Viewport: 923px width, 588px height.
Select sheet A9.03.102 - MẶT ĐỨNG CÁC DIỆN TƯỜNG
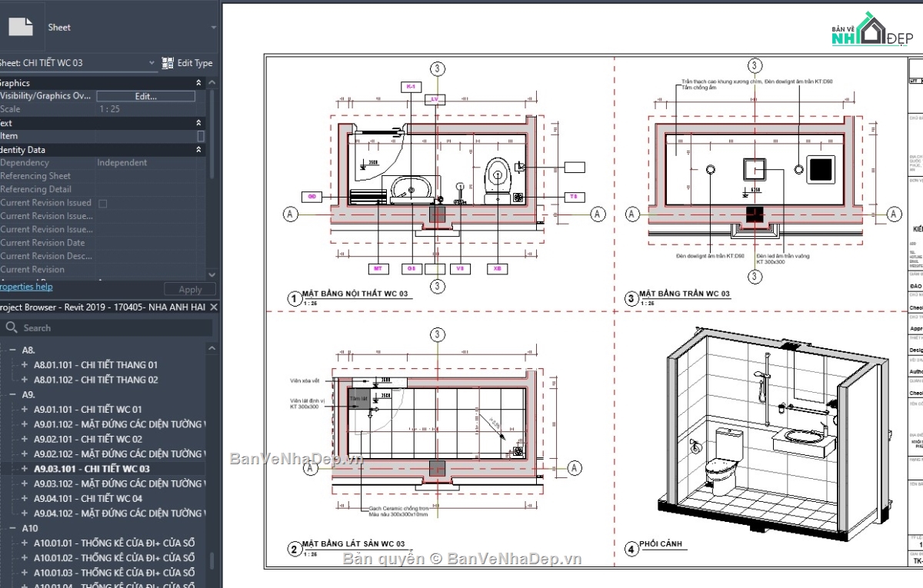[x=120, y=483]
